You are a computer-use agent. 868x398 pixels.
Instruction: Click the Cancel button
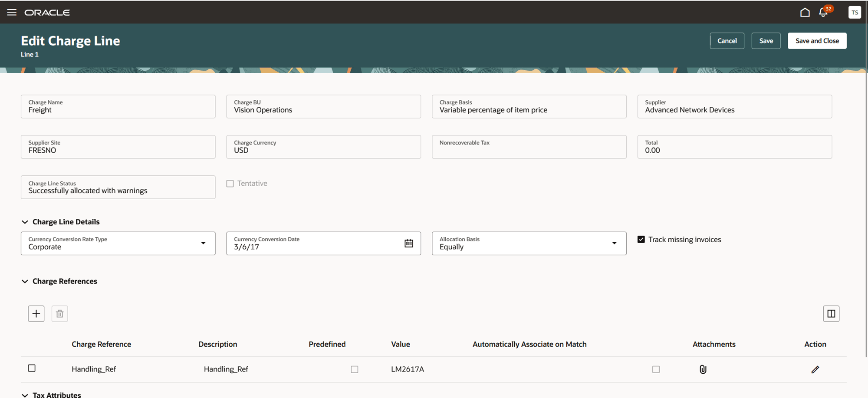[x=727, y=41]
